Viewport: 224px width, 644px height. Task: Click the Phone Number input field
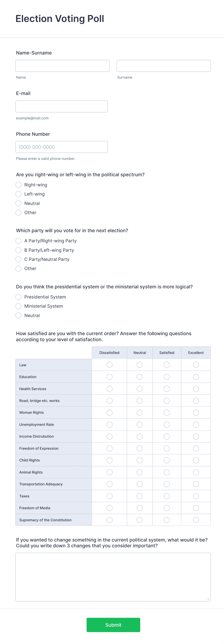tap(61, 147)
